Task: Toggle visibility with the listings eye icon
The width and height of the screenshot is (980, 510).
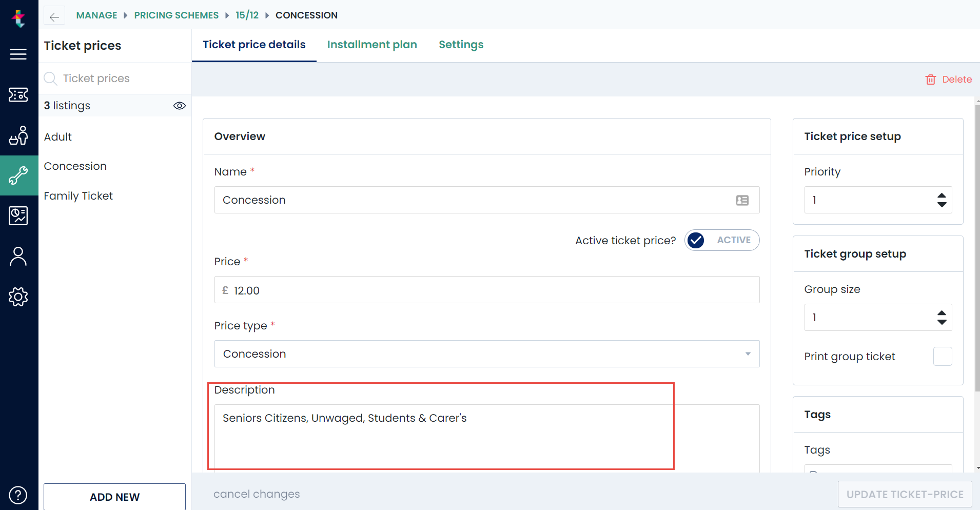Action: tap(180, 106)
